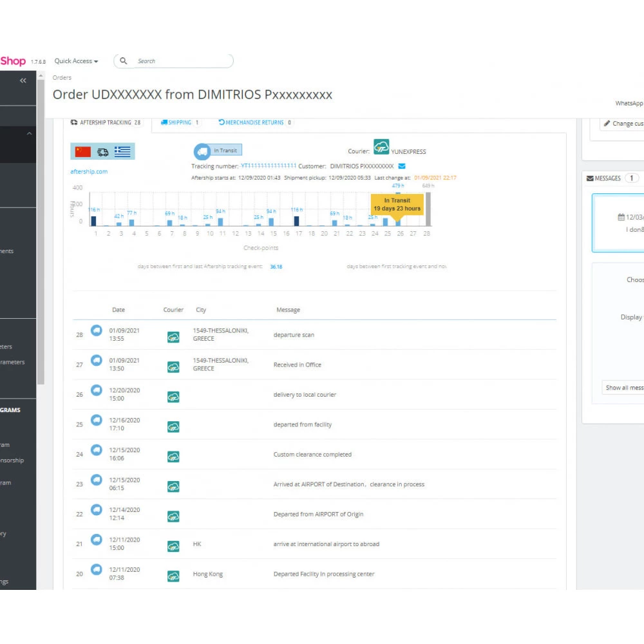
Task: Click the pencil icon beside Change customer
Action: (x=607, y=123)
